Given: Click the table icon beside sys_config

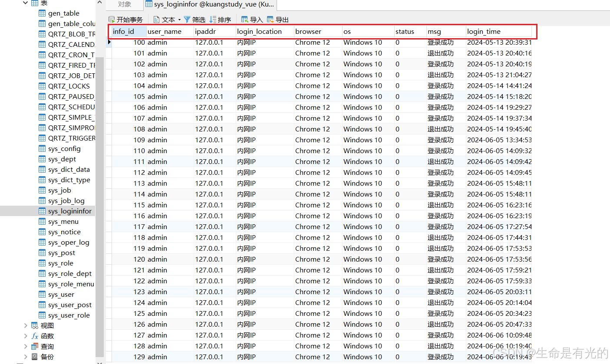Looking at the screenshot, I should pos(42,149).
